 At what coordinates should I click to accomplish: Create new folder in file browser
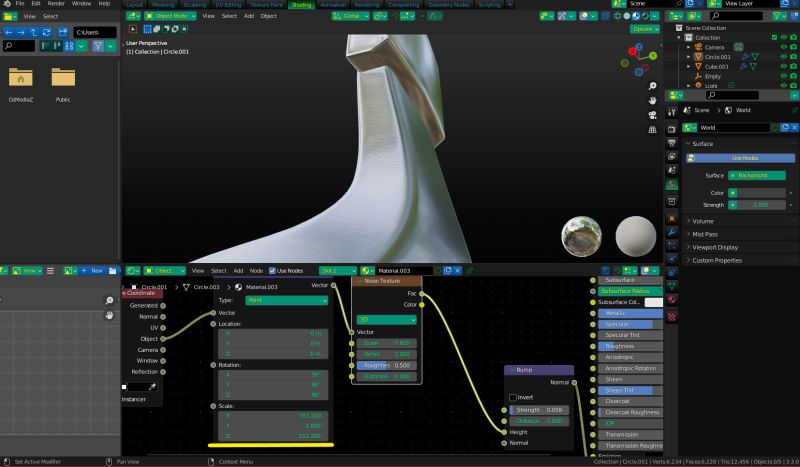[x=63, y=32]
